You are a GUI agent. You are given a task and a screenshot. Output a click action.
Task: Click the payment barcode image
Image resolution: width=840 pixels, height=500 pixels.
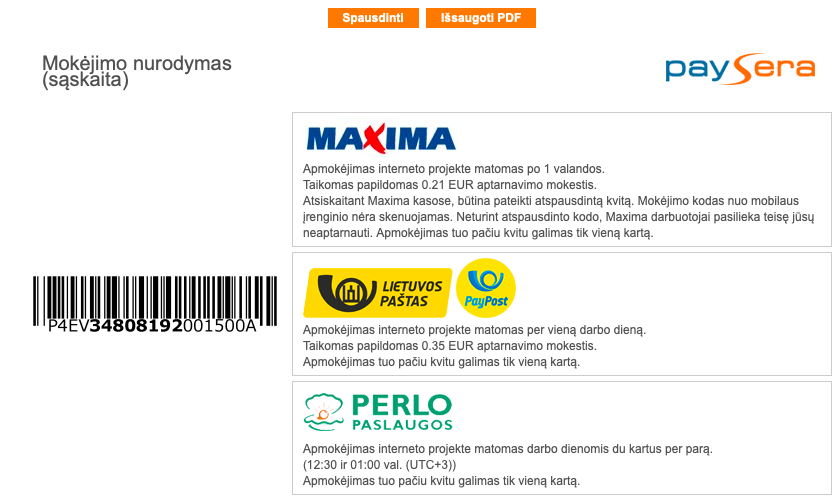click(x=155, y=301)
